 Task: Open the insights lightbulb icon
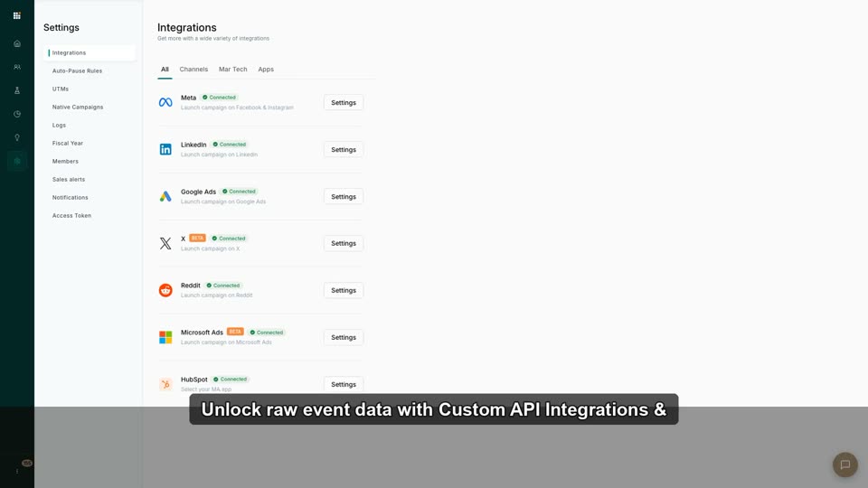point(17,137)
